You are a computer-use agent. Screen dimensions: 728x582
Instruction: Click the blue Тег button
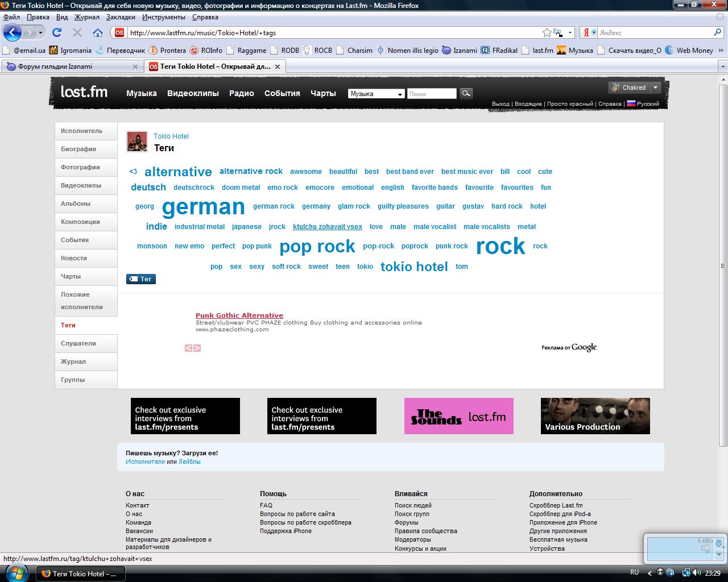tap(141, 279)
